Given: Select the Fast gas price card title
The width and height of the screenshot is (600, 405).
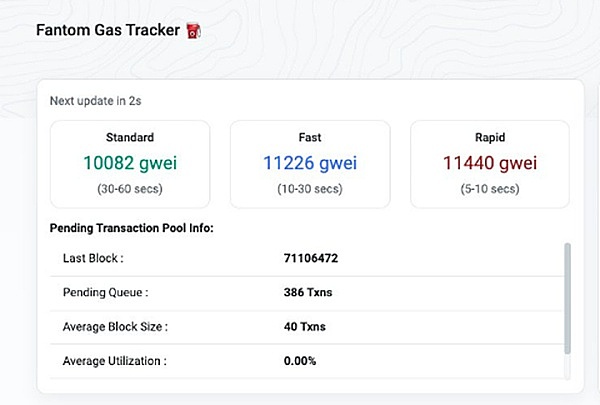Looking at the screenshot, I should [x=309, y=137].
